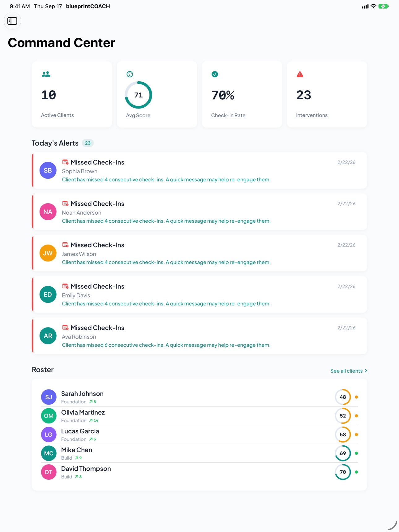
Task: Click Lucas Garcia's name in Roster
Action: (80, 431)
